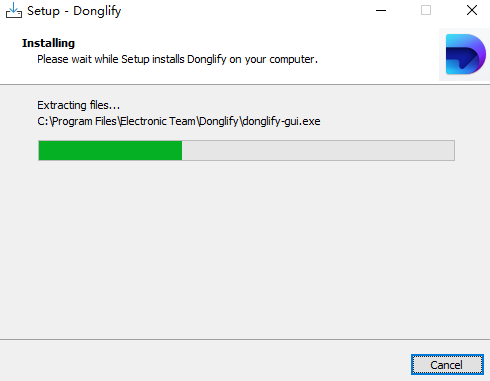Click empty grey area below progress bar
Image resolution: width=490 pixels, height=381 pixels.
(245, 250)
